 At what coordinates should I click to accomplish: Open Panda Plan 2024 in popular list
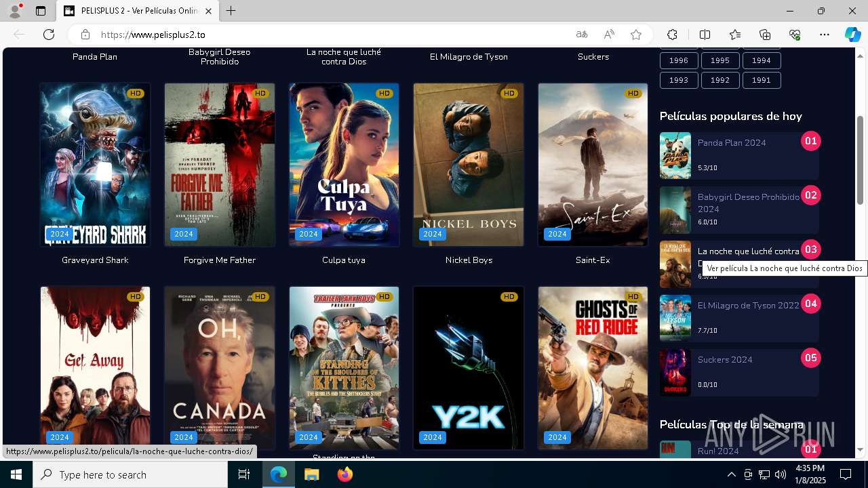click(732, 143)
